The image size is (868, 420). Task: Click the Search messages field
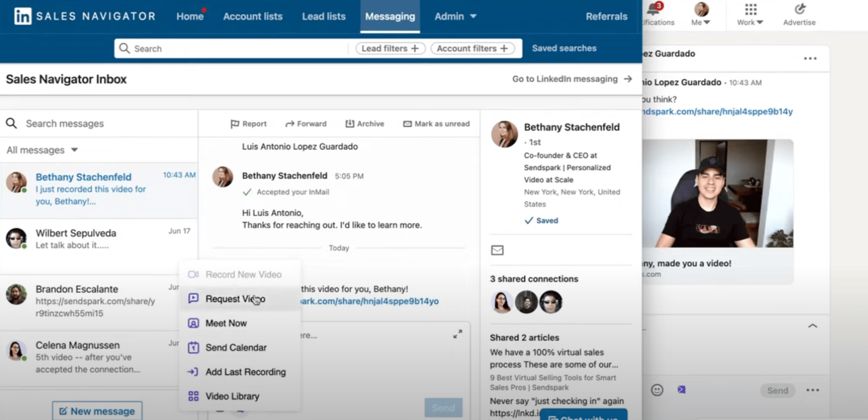[x=99, y=123]
